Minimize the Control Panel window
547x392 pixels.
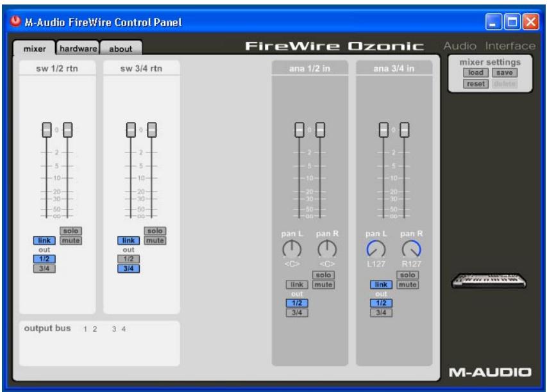click(493, 22)
